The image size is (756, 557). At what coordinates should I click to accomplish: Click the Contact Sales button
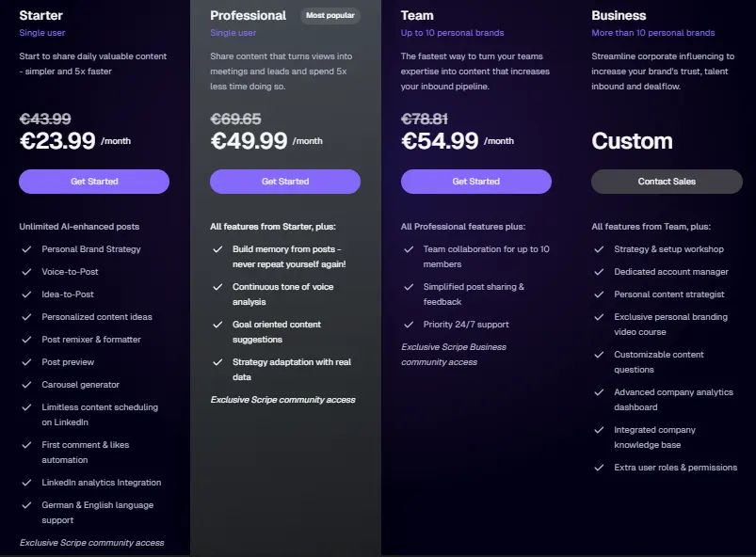tap(666, 182)
